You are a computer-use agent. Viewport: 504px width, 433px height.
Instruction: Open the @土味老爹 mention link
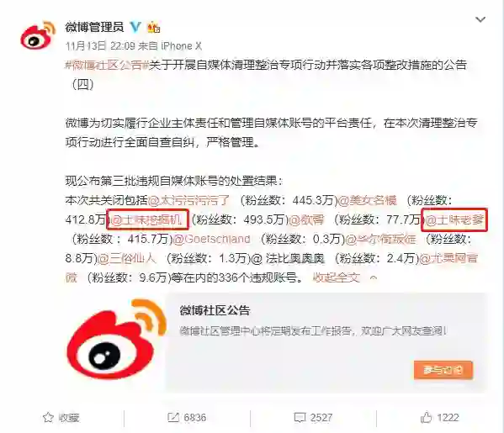click(x=454, y=219)
